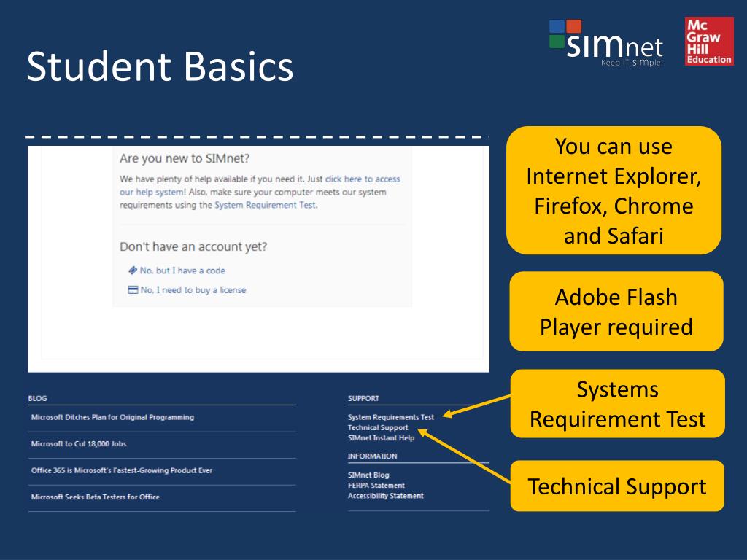Click the McGraw Hill Education logo
747x560 pixels.
(x=709, y=41)
